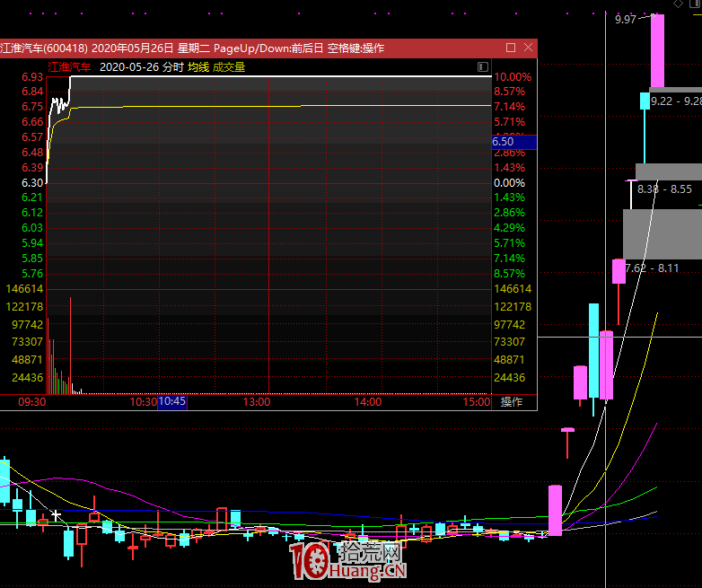Toggle the 成交量 volume legend

(x=229, y=66)
